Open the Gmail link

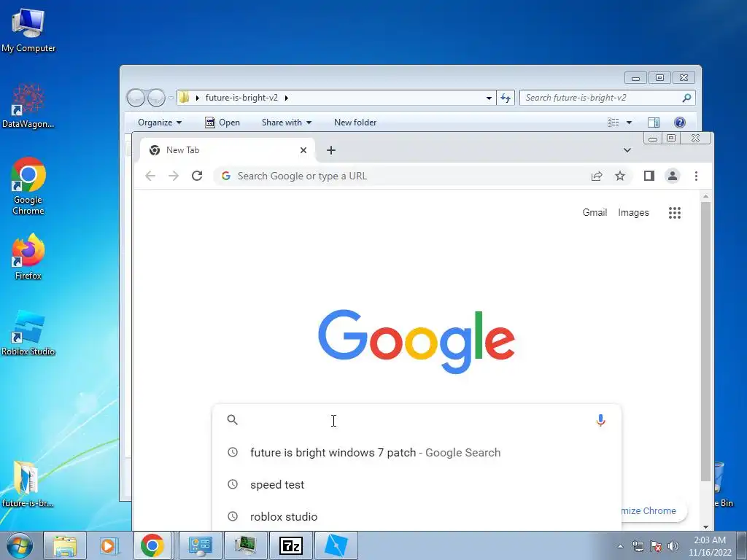595,212
